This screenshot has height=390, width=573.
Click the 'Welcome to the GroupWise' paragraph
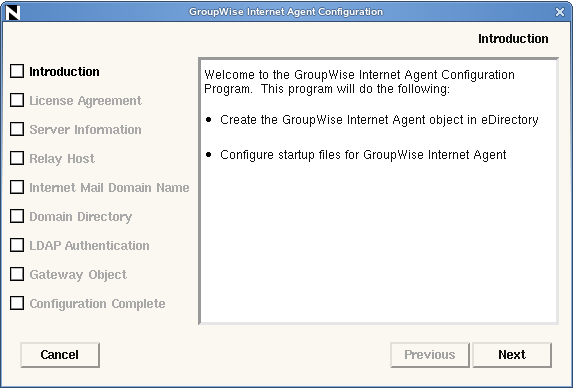tap(359, 82)
